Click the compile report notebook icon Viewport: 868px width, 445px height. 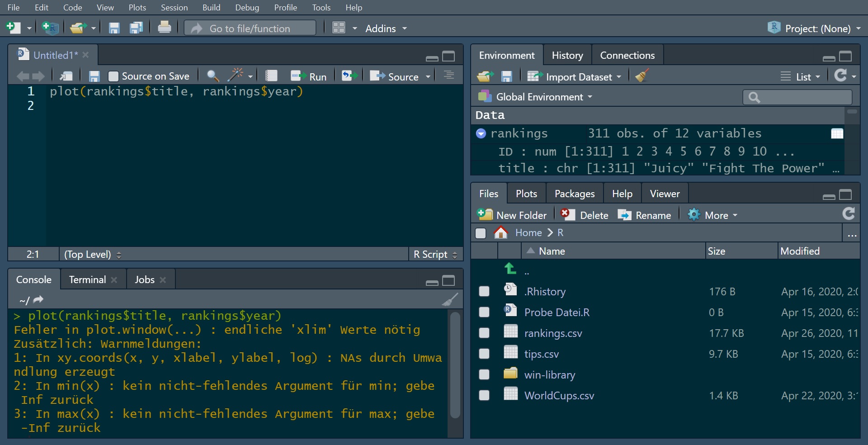(271, 76)
